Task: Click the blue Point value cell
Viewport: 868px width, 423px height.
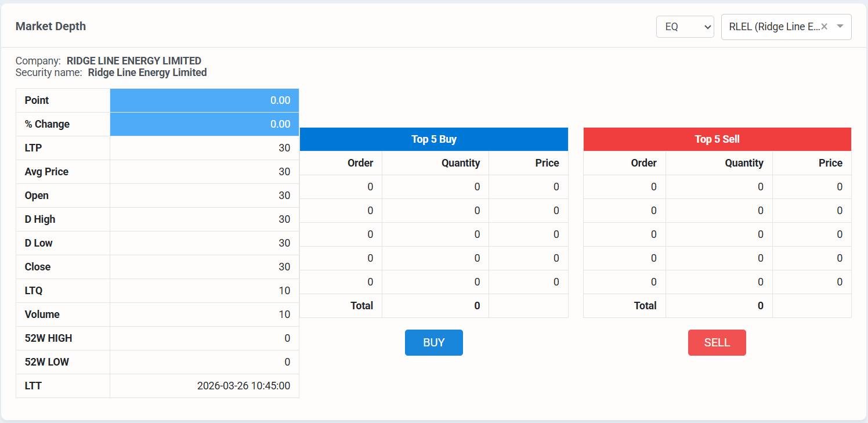Action: click(x=204, y=100)
